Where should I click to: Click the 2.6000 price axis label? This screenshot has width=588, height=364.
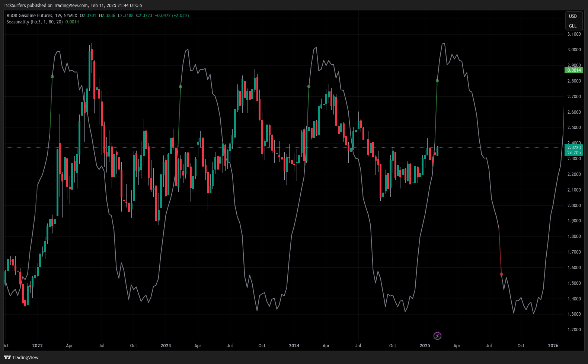(574, 112)
